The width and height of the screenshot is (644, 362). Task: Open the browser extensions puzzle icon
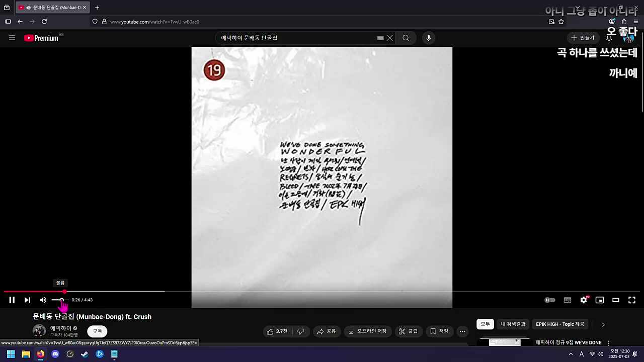coord(624,22)
